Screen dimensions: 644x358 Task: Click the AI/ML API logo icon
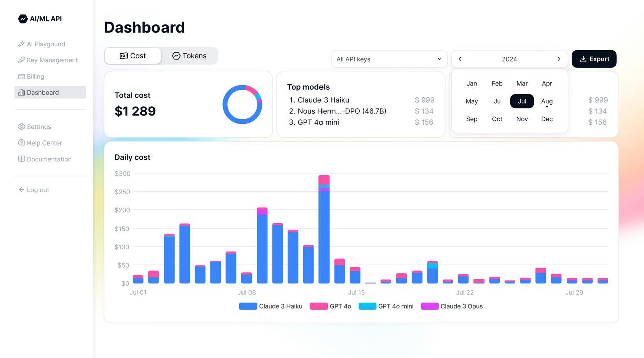coord(23,19)
